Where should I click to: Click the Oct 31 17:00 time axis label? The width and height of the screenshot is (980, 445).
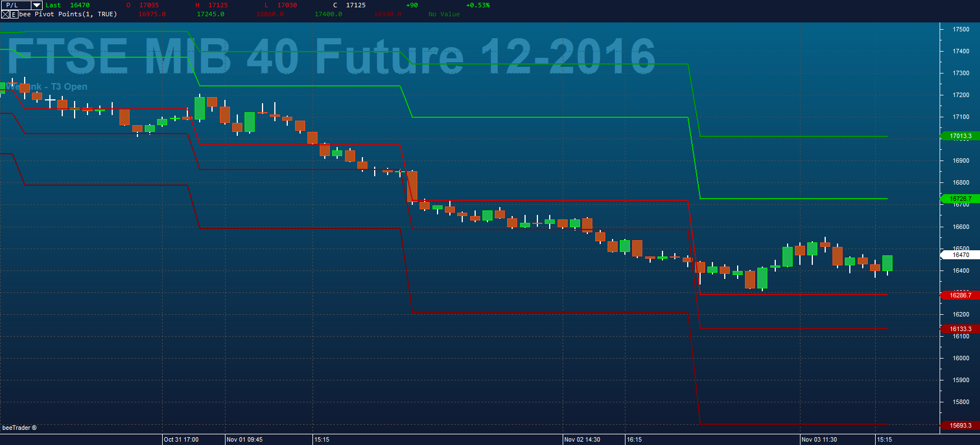click(181, 439)
